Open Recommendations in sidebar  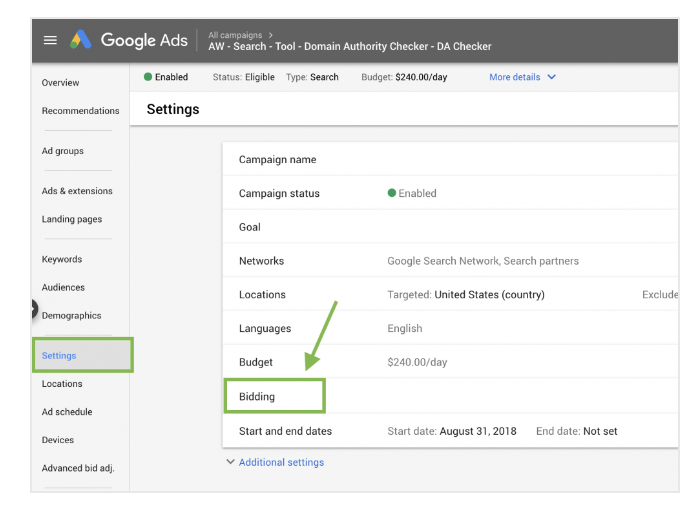point(80,111)
